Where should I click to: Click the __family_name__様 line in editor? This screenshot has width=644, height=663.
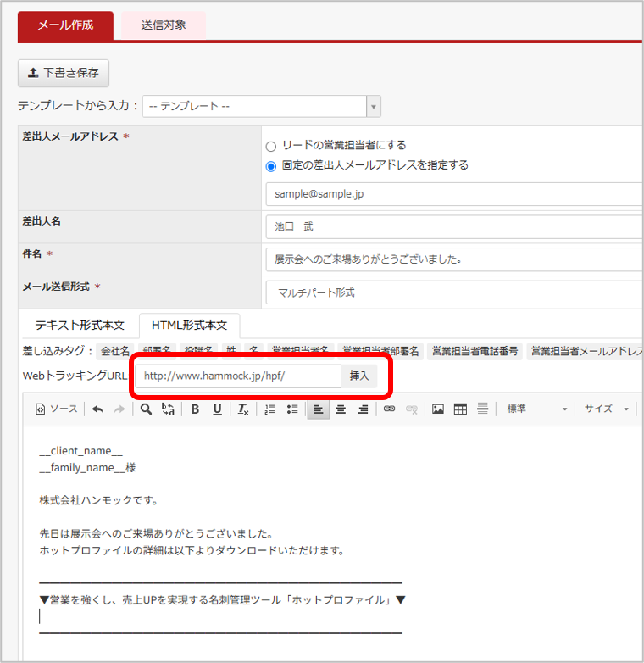[x=87, y=468]
